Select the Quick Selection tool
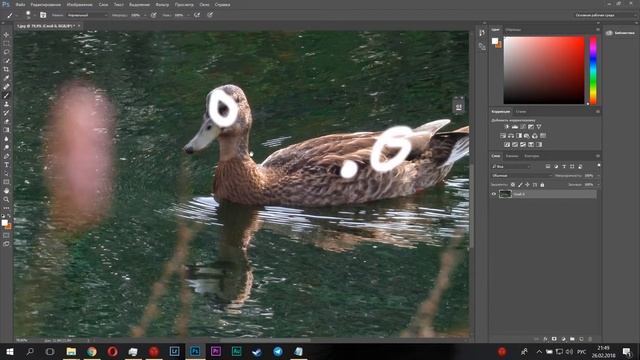 pos(6,61)
